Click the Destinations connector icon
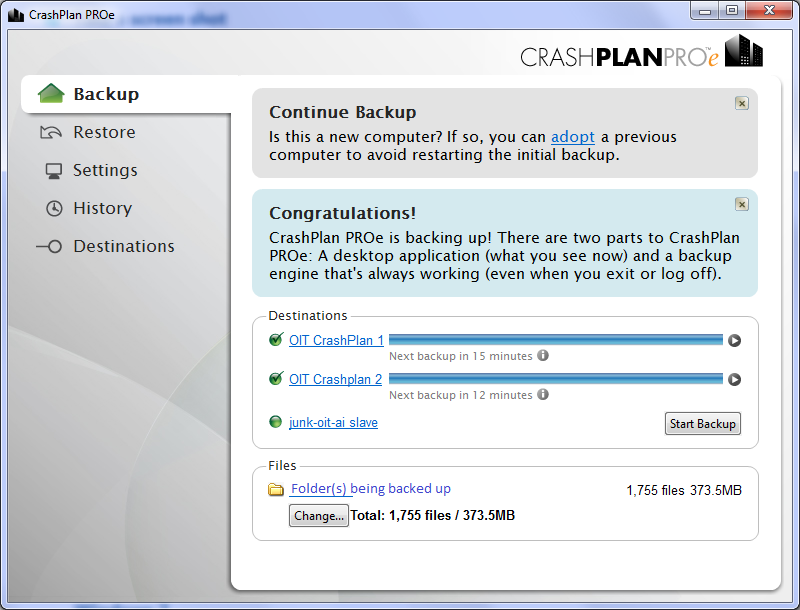The height and width of the screenshot is (610, 800). (49, 247)
